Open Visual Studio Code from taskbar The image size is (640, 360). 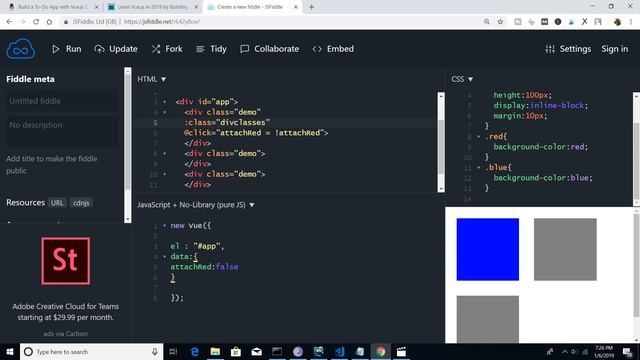339,351
